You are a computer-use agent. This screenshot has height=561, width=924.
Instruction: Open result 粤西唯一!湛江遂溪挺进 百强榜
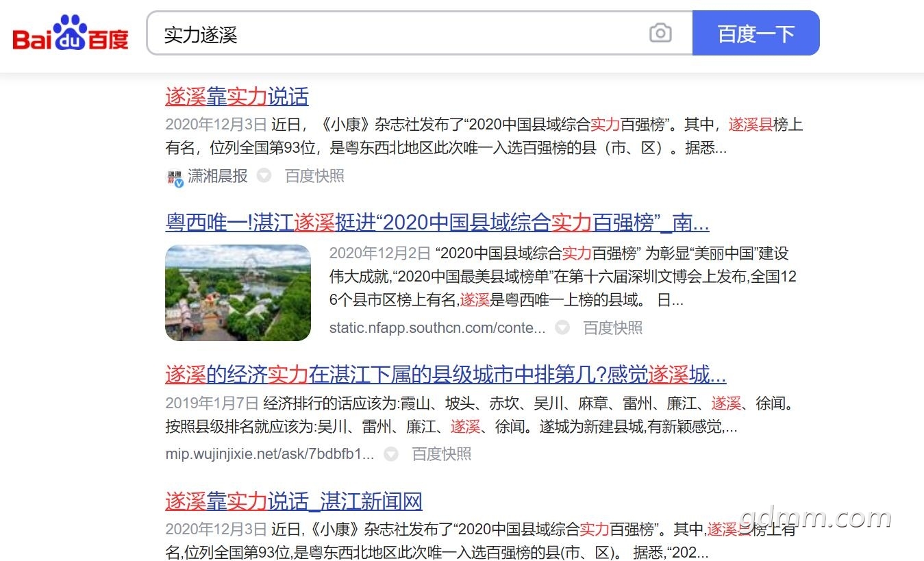click(x=437, y=223)
